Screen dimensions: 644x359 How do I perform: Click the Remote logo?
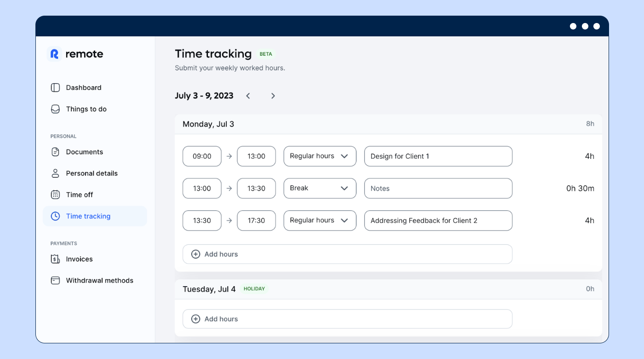75,54
